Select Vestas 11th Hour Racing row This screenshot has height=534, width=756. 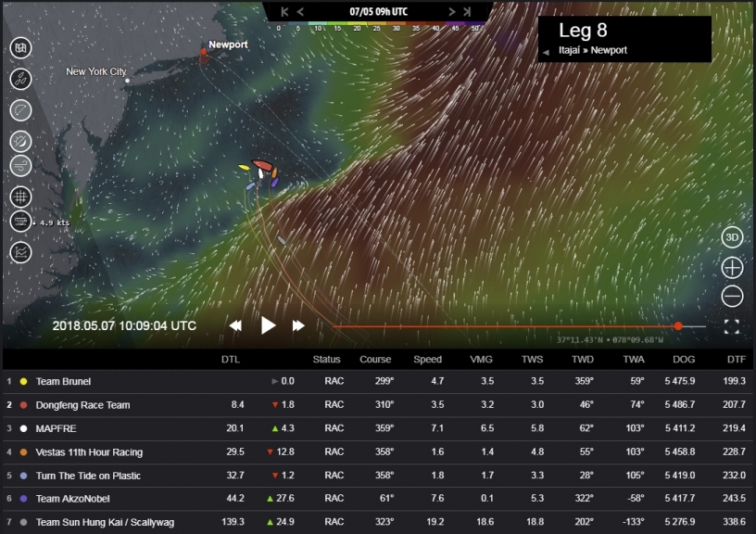tap(378, 452)
